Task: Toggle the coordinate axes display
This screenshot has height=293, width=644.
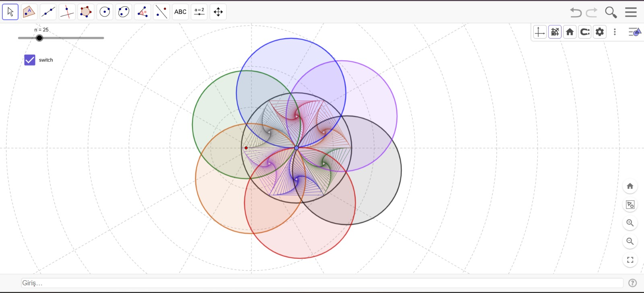Action: pos(540,32)
